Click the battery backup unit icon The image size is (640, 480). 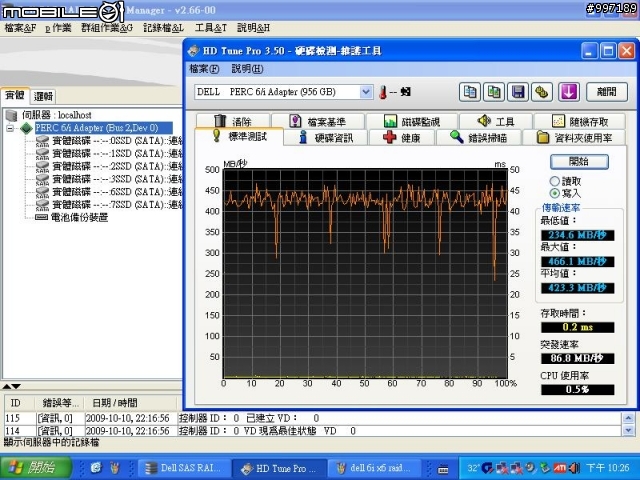pos(42,218)
